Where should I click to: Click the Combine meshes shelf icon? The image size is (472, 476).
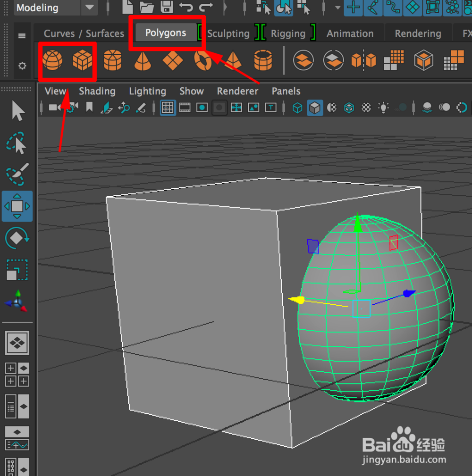pos(303,60)
